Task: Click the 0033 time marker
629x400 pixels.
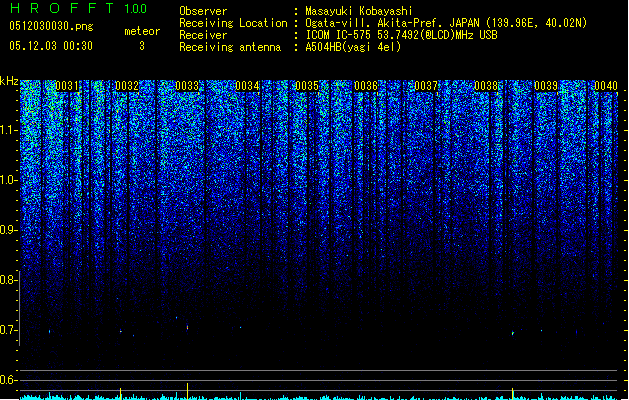Action: [x=187, y=86]
